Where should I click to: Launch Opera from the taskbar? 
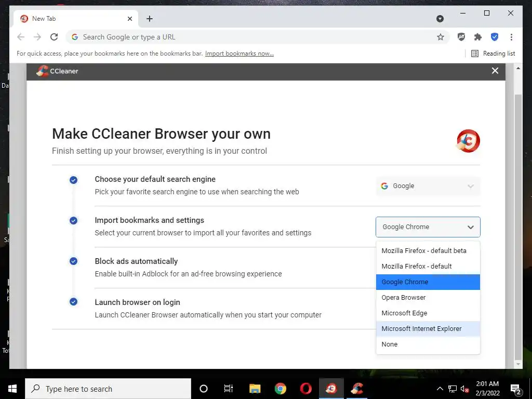coord(305,389)
